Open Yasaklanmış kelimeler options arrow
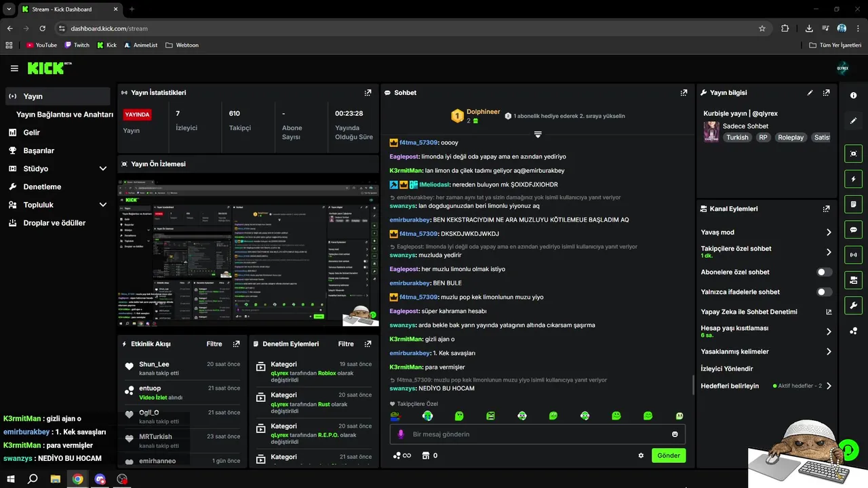Viewport: 868px width, 488px height. point(829,352)
